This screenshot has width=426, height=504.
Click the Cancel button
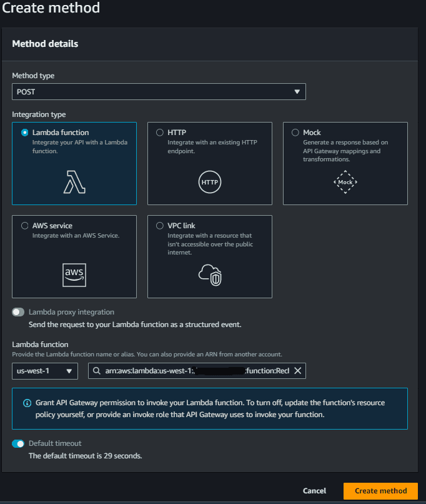coord(314,491)
